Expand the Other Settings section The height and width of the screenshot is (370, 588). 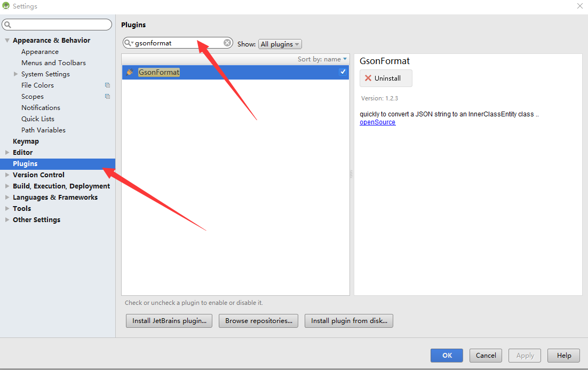7,220
